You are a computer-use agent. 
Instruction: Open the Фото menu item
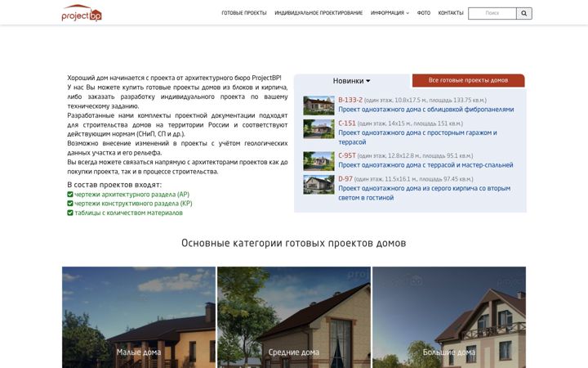point(423,13)
